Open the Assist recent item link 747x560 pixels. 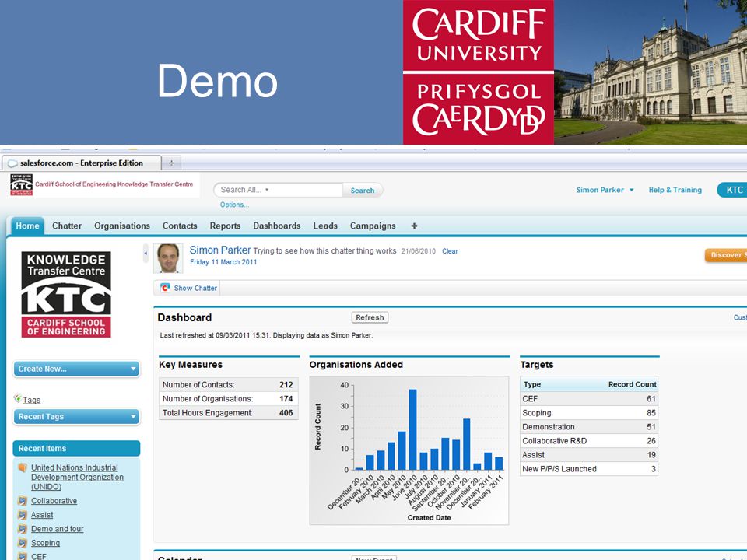tap(42, 515)
